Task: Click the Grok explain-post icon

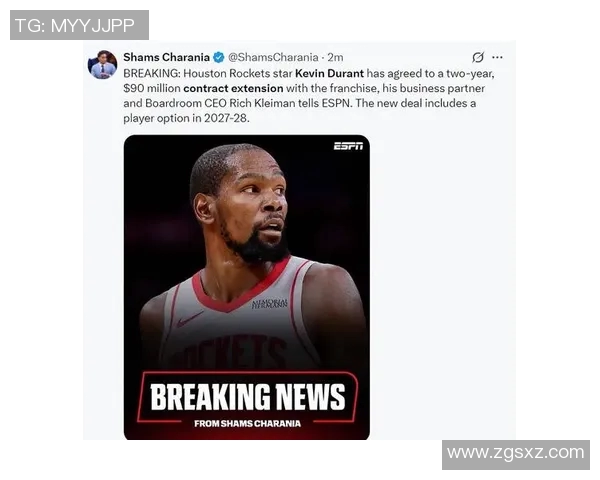Action: coord(478,57)
